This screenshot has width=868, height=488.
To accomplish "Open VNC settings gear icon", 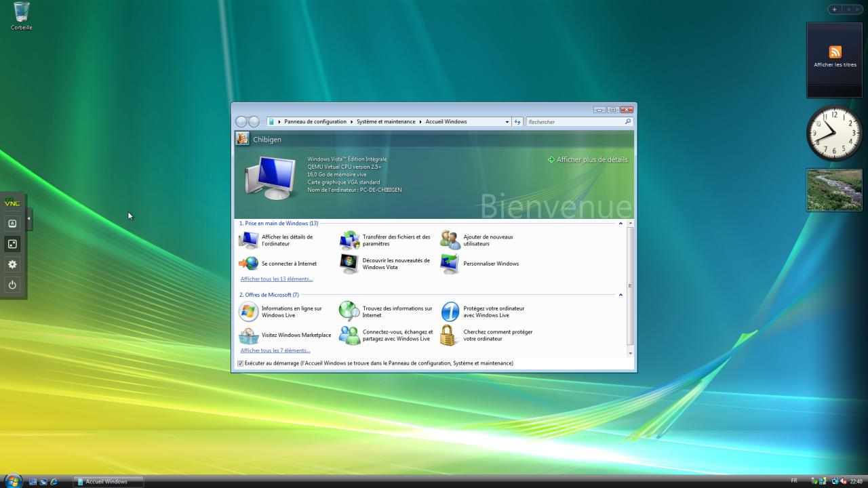I will point(12,264).
